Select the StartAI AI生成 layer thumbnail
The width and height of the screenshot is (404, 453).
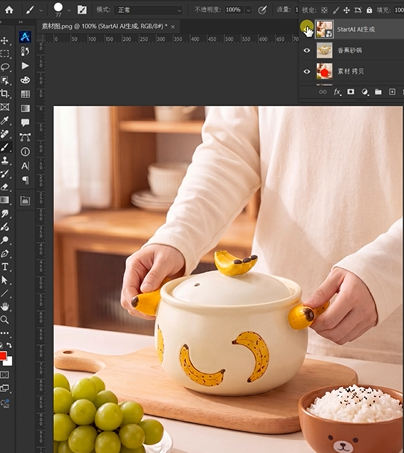coord(324,29)
